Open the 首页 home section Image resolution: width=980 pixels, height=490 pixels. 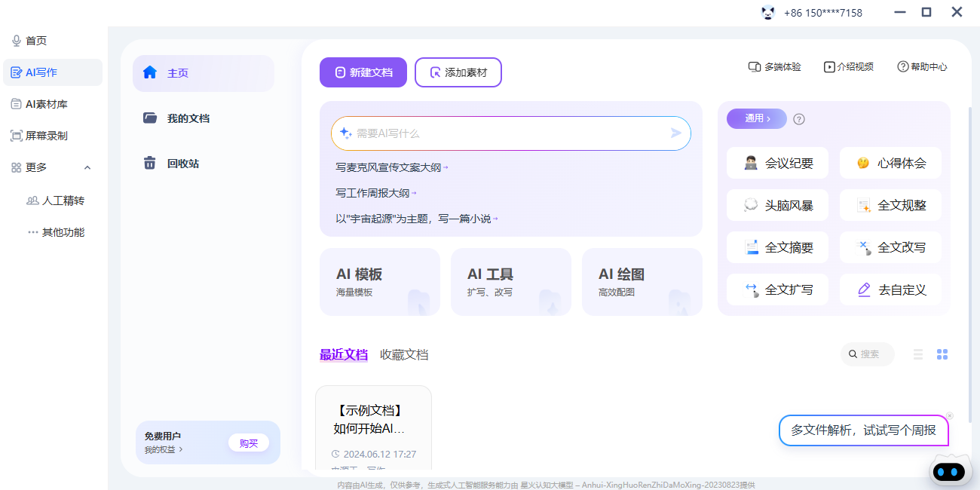coord(52,41)
